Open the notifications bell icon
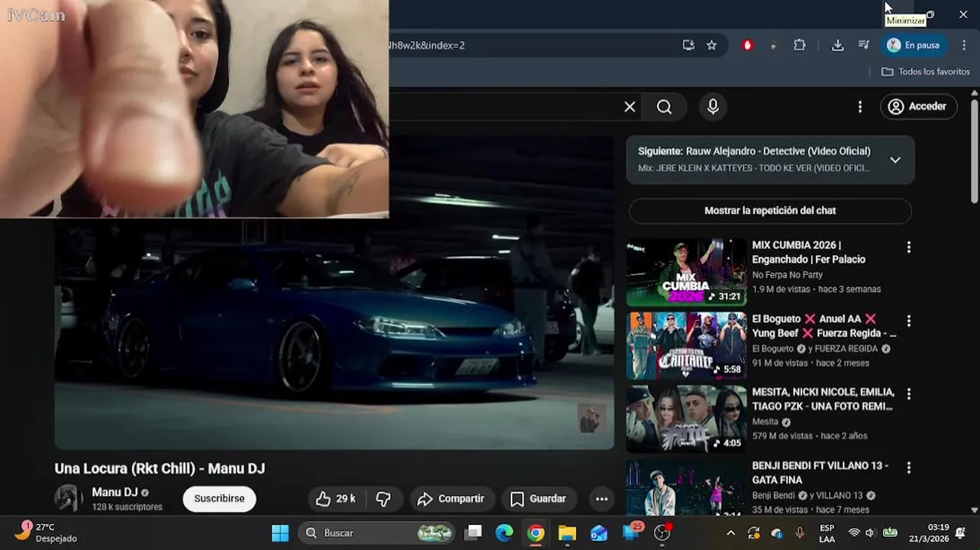The image size is (980, 550). 960,533
